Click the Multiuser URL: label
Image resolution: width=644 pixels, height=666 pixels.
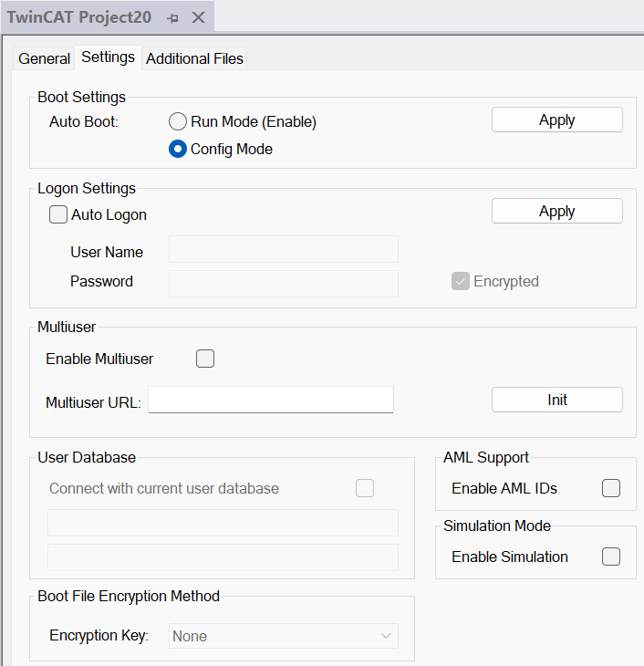[93, 402]
